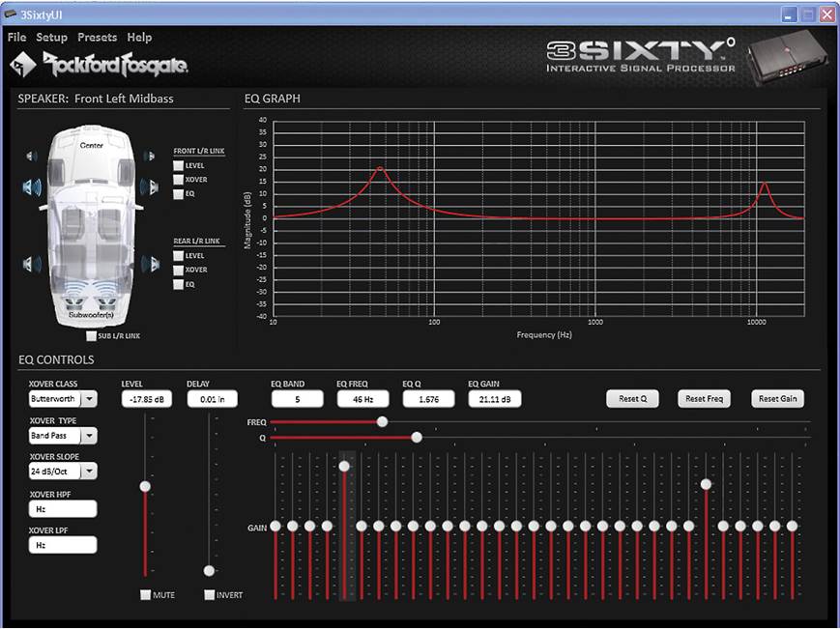
Task: Enable the FRONT L/R LINK LEVEL checkbox
Action: (177, 165)
